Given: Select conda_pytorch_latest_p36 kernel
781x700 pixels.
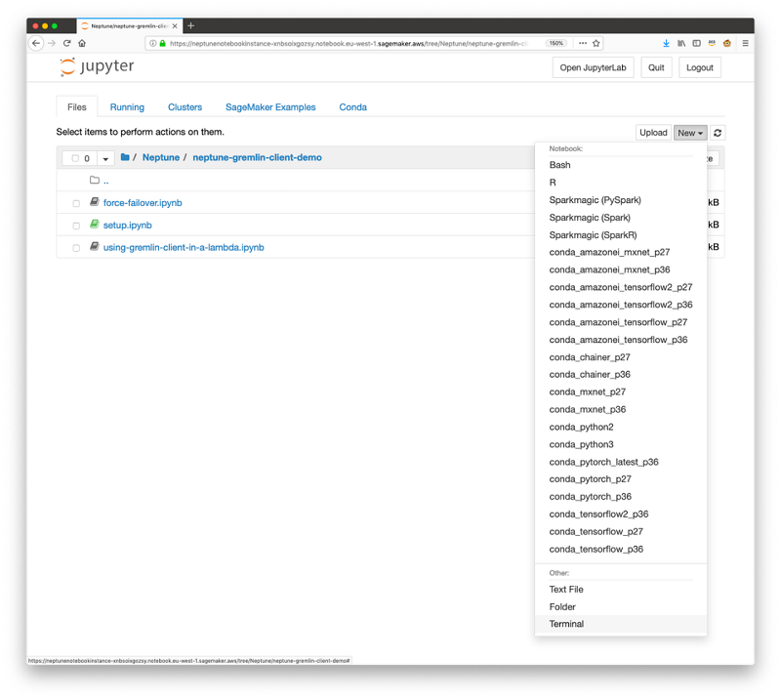Looking at the screenshot, I should tap(621, 462).
